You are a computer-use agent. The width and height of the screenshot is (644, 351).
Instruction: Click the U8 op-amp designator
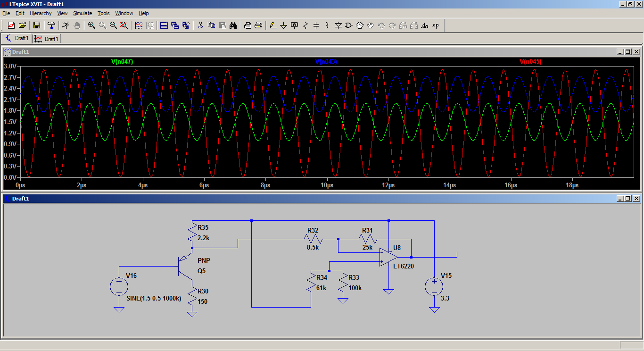coord(397,248)
